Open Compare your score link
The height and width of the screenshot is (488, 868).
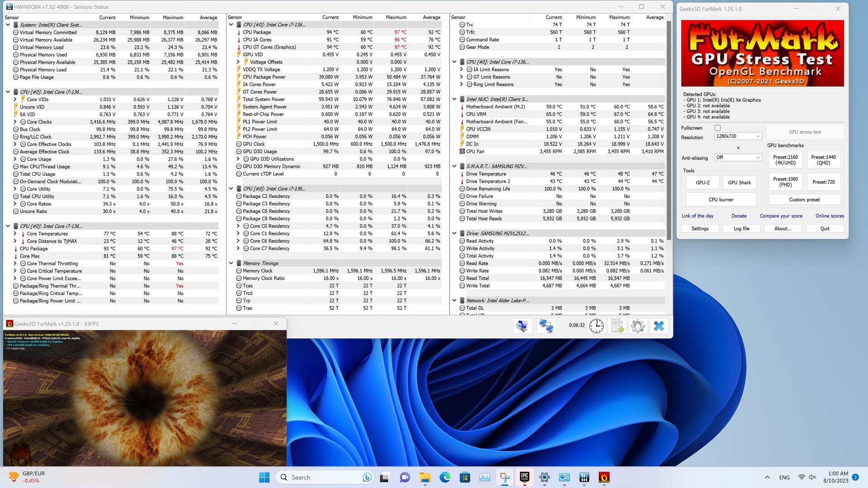(781, 216)
